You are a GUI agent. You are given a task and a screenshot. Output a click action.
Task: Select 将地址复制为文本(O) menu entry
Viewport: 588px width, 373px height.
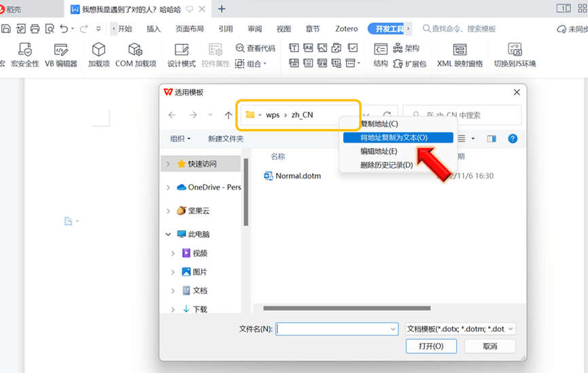tap(394, 137)
